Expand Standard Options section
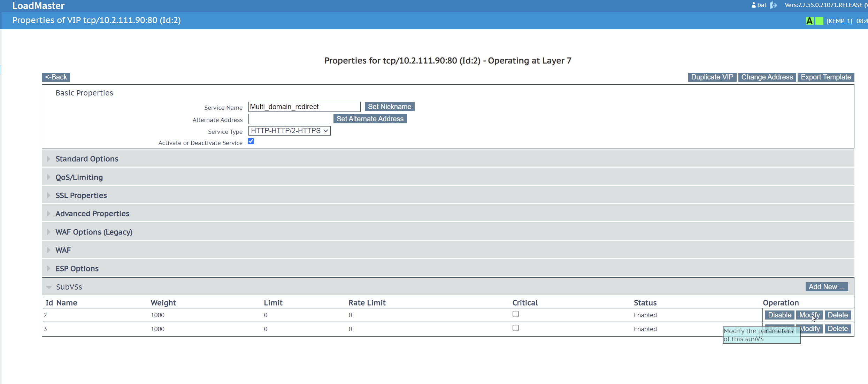This screenshot has height=384, width=868. (x=448, y=159)
